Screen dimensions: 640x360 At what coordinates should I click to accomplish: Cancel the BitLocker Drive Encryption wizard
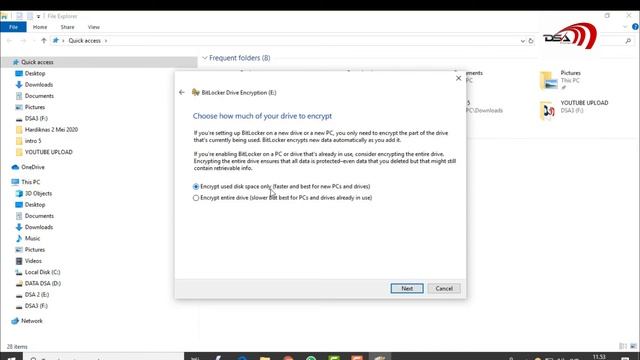[444, 289]
